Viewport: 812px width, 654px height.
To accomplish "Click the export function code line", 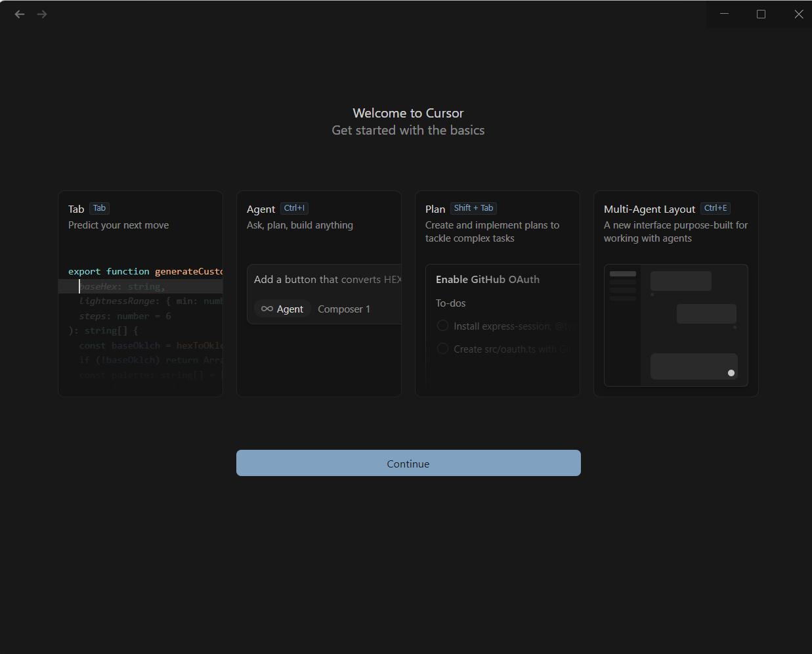I will [x=145, y=271].
